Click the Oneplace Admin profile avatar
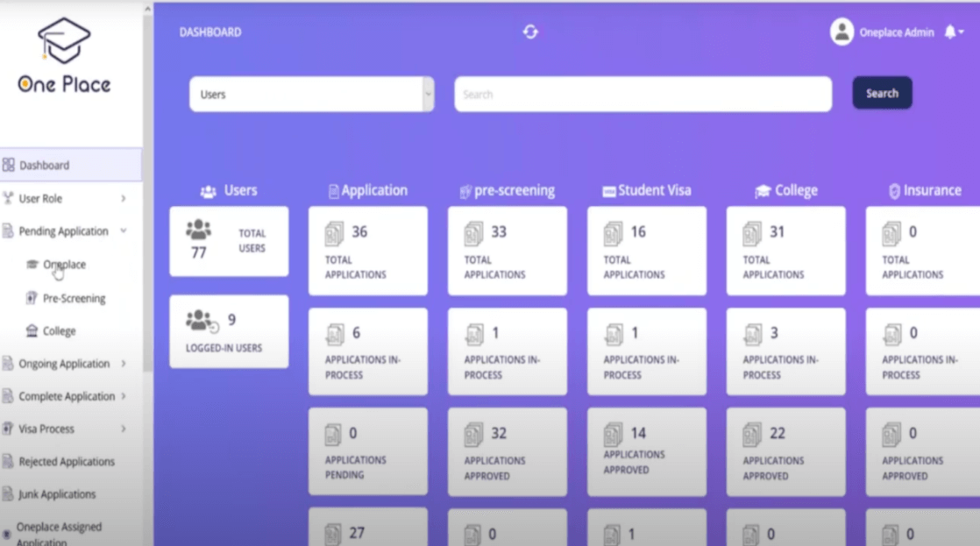The width and height of the screenshot is (980, 546). click(x=842, y=32)
